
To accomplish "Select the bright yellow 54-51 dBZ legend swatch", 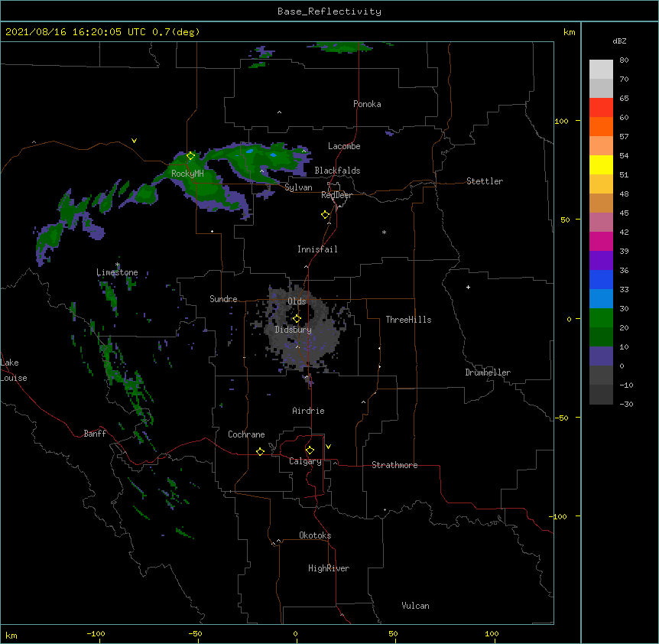I will [x=601, y=164].
